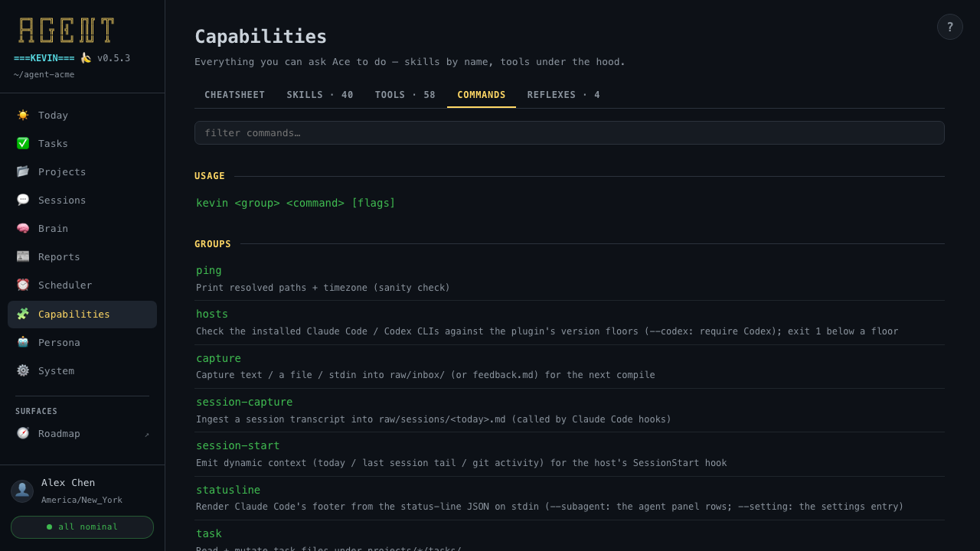Image resolution: width=980 pixels, height=551 pixels.
Task: Click the Capabilities puzzle piece icon
Action: (x=23, y=314)
